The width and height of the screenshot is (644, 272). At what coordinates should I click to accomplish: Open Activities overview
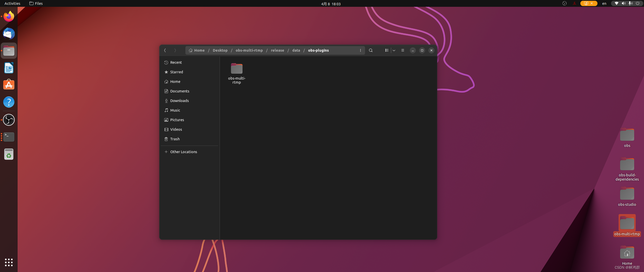coord(12,4)
